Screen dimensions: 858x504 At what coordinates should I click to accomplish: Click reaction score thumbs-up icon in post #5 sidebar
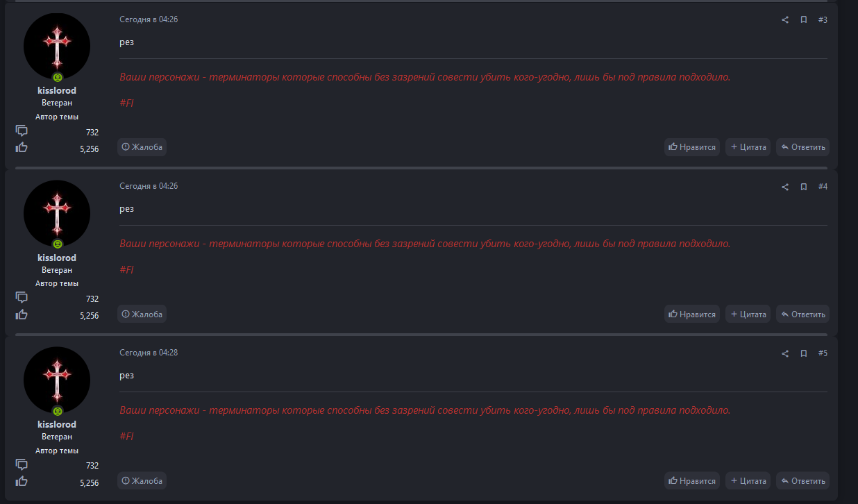tap(22, 481)
